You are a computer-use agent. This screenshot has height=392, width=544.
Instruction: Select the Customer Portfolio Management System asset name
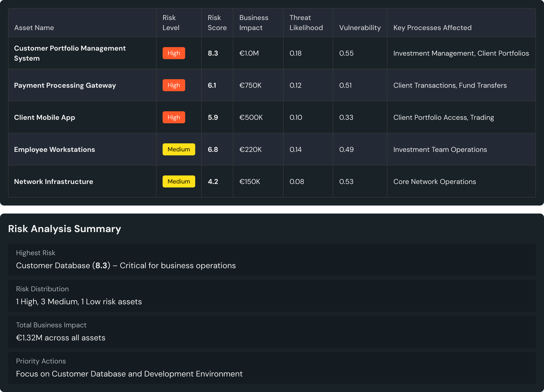tap(70, 53)
